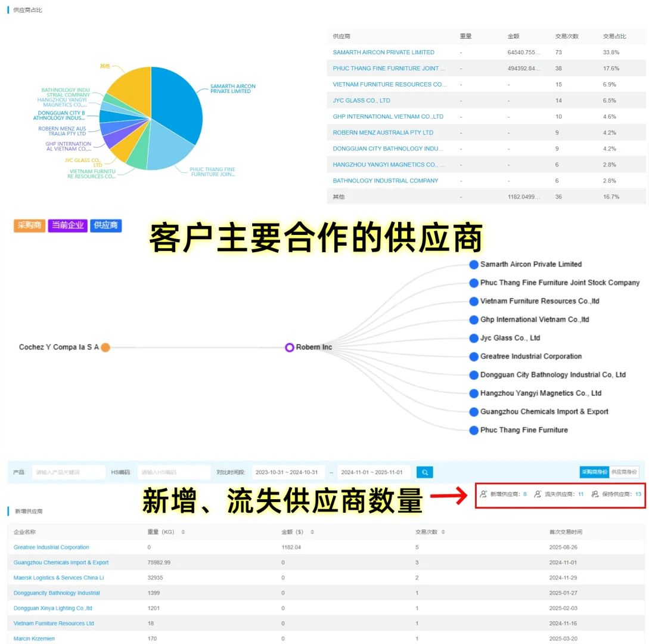Select the orange Cochez Y Compa node

(105, 347)
